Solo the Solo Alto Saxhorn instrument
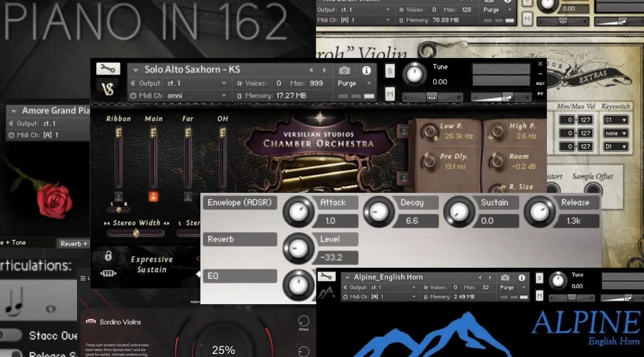The image size is (644, 357). [390, 71]
